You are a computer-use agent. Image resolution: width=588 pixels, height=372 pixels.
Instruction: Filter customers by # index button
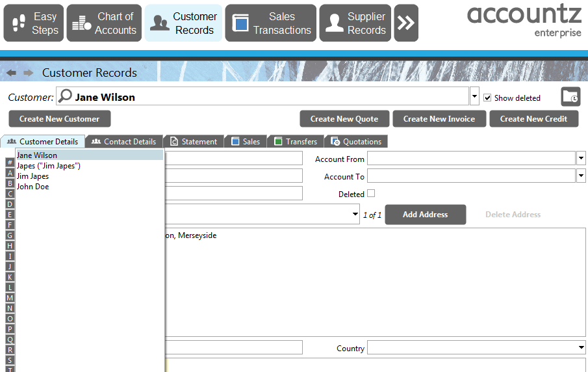pyautogui.click(x=10, y=163)
